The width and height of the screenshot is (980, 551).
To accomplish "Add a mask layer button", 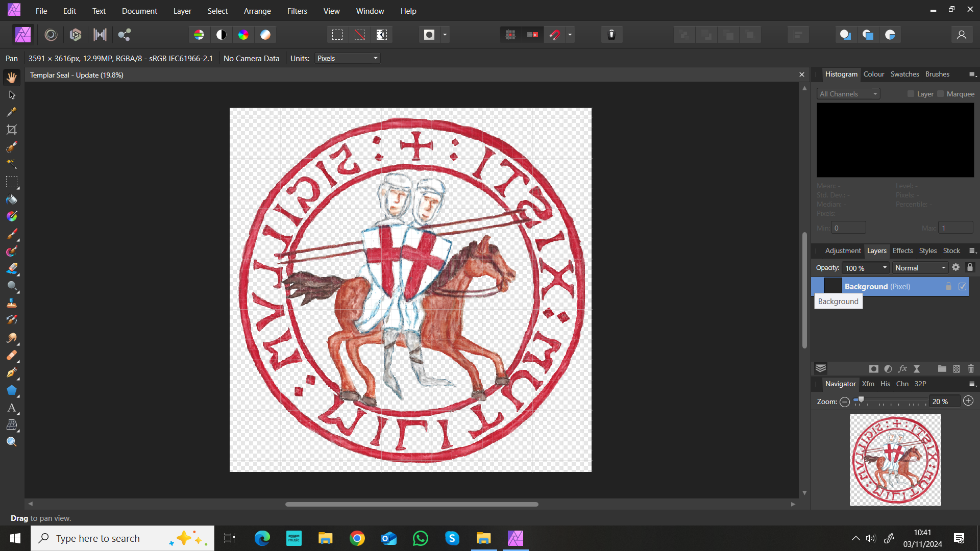I will point(874,369).
